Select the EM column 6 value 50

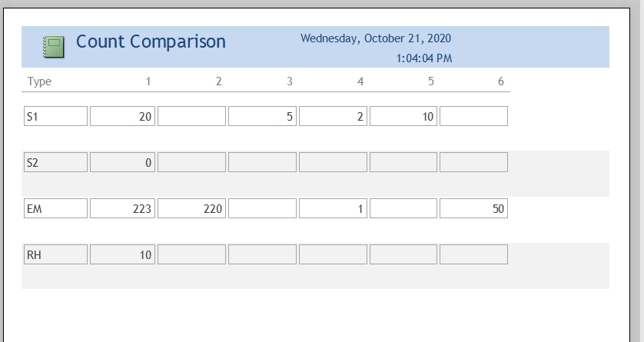click(473, 208)
